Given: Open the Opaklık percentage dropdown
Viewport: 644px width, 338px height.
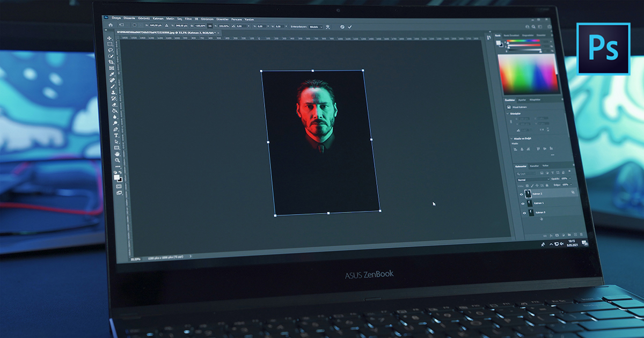Looking at the screenshot, I should [x=570, y=179].
